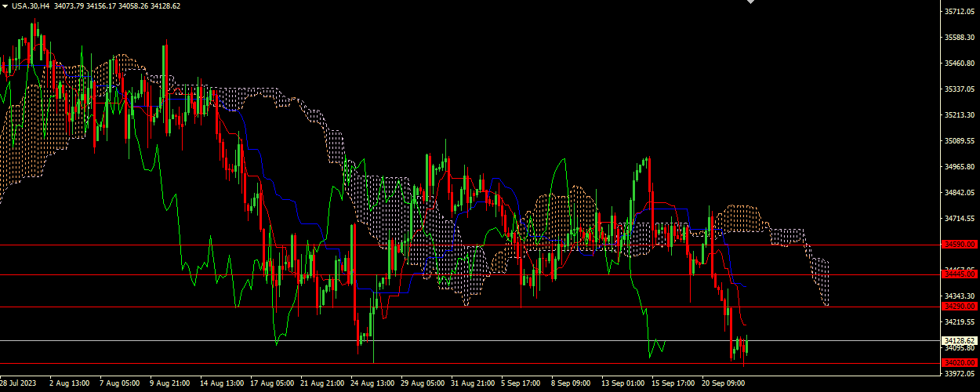Click the 17 Aug 05:00 time label
Image resolution: width=980 pixels, height=392 pixels.
[x=272, y=383]
